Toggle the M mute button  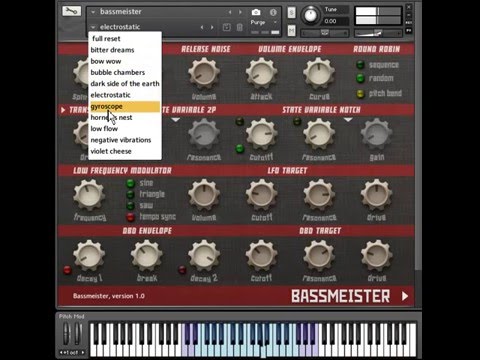(x=291, y=31)
